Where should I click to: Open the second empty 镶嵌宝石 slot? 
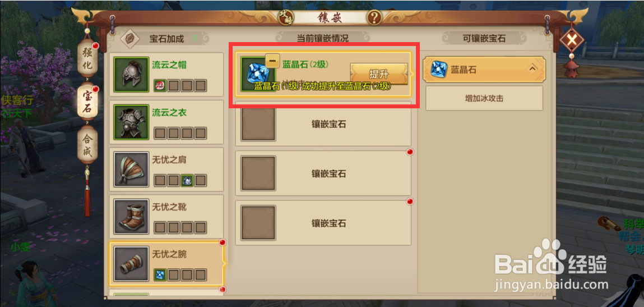tap(323, 174)
